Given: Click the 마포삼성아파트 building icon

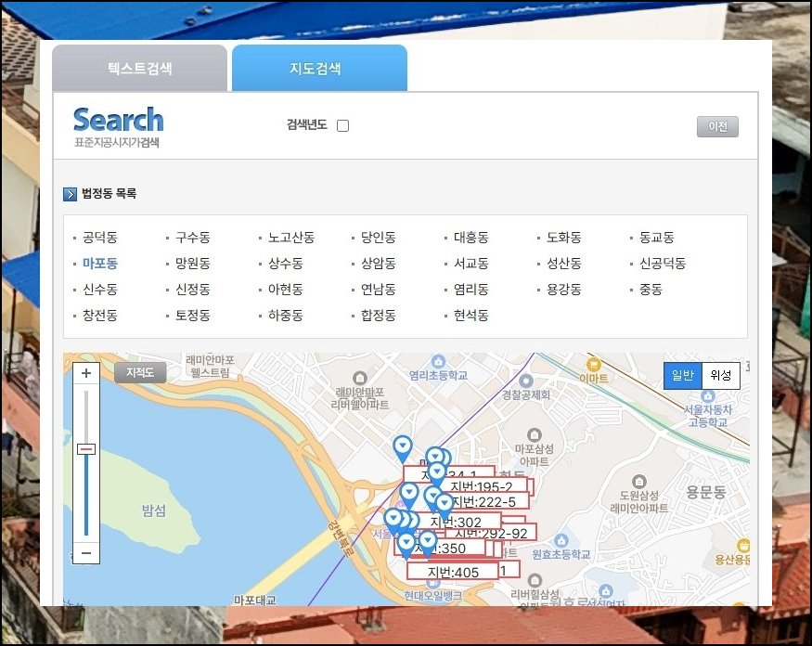Looking at the screenshot, I should point(534,434).
